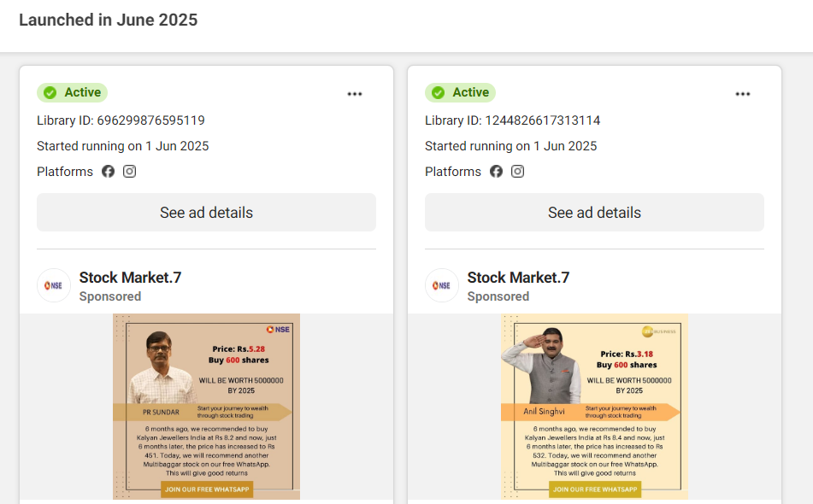The height and width of the screenshot is (504, 813).
Task: Click Instagram platform icon in the left ad card
Action: point(129,172)
